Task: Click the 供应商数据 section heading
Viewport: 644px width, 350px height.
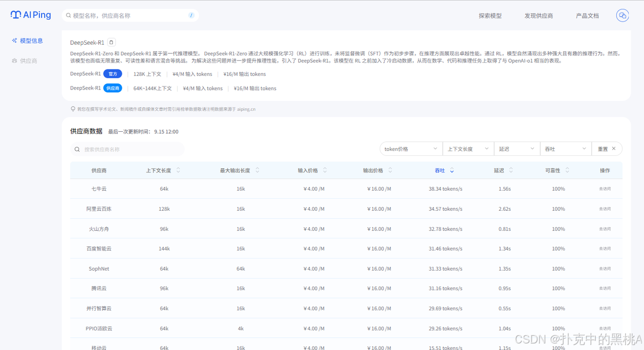Action: [x=86, y=131]
